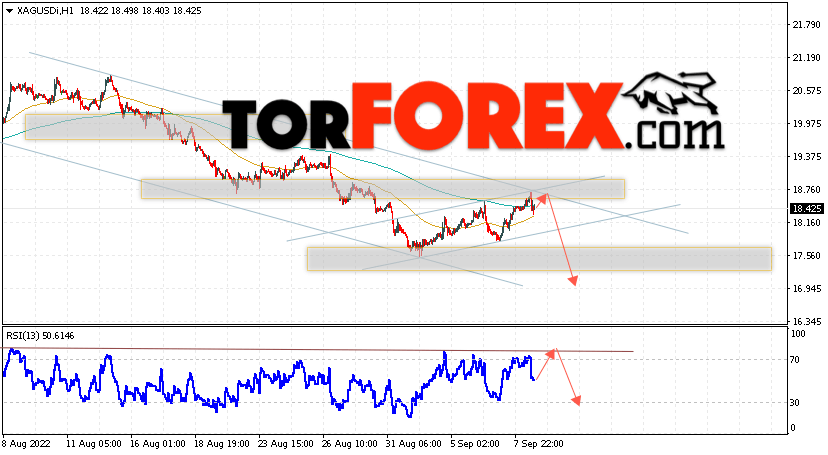Click the 11 Aug 05:00 time label

tap(93, 444)
